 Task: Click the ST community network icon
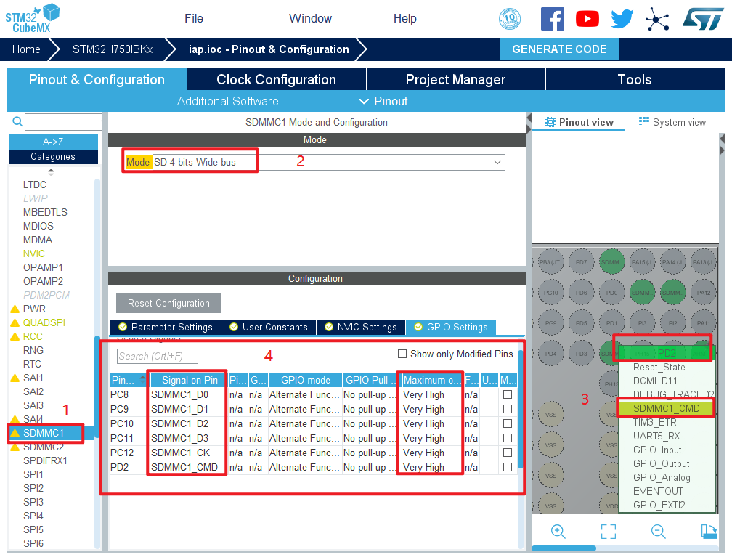657,19
